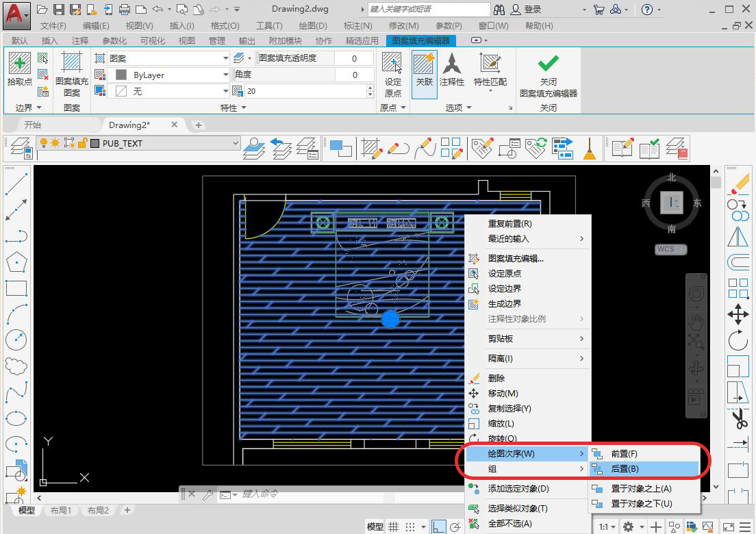Click the mirror tool in right toolbar
Screen dimensions: 756x534
738,236
